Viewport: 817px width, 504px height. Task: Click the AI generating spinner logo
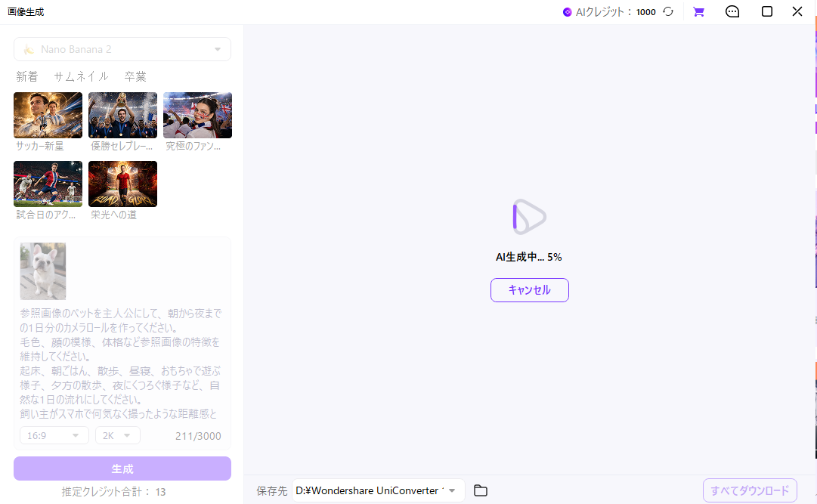click(x=529, y=216)
